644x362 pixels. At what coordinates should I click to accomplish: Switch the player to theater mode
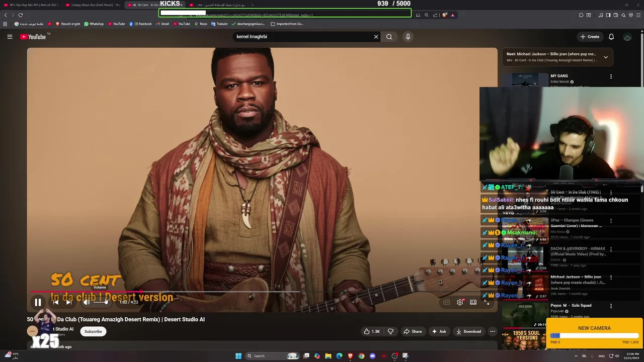pos(473,302)
